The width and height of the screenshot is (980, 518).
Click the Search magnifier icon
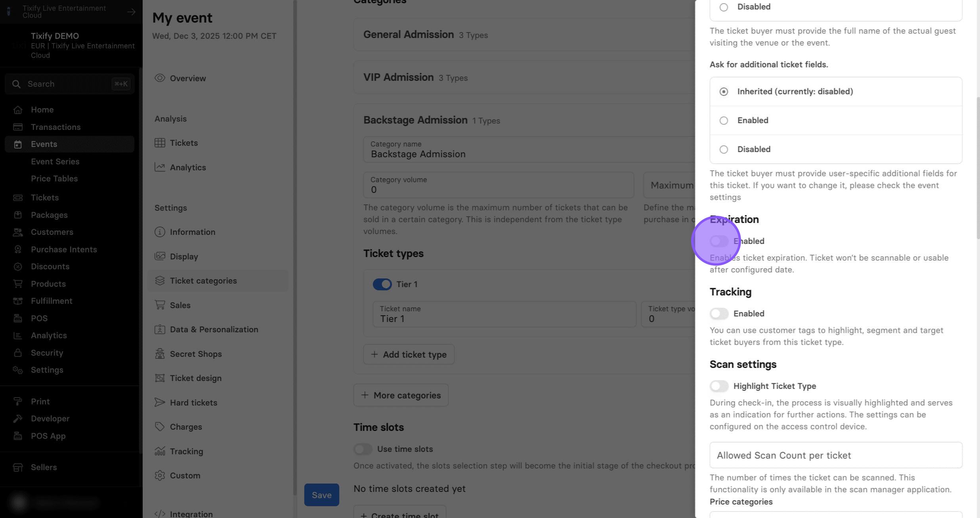tap(16, 84)
